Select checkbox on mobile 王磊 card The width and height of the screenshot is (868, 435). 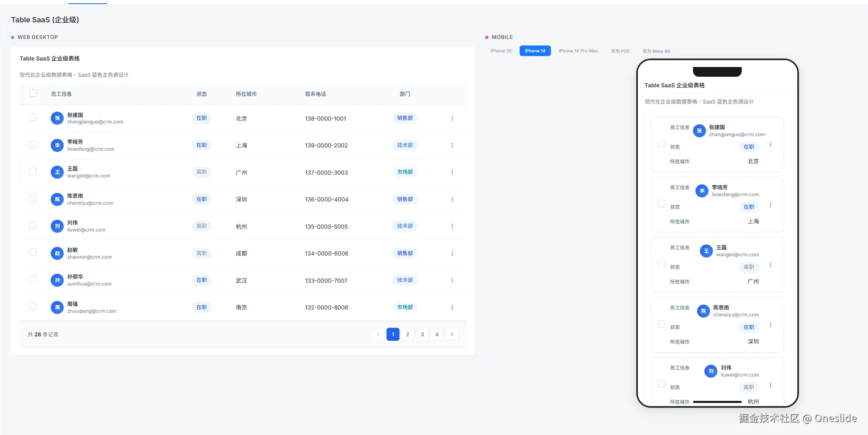(x=662, y=264)
